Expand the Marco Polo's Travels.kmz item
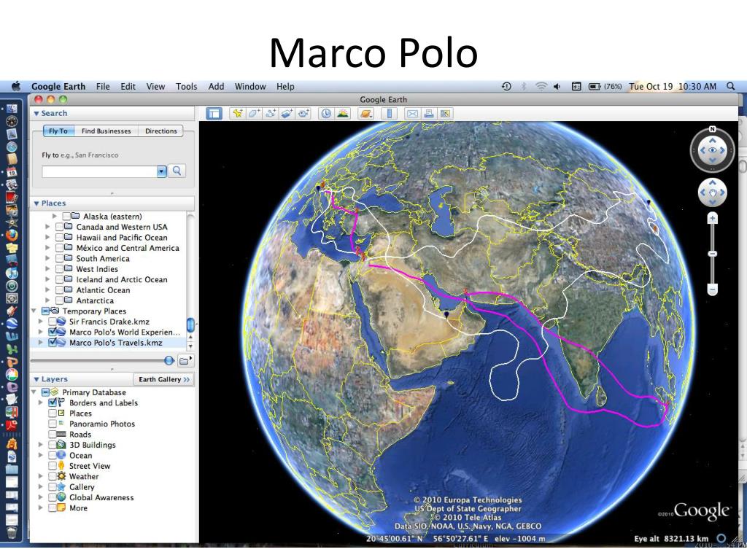This screenshot has height=560, width=747. pyautogui.click(x=41, y=343)
